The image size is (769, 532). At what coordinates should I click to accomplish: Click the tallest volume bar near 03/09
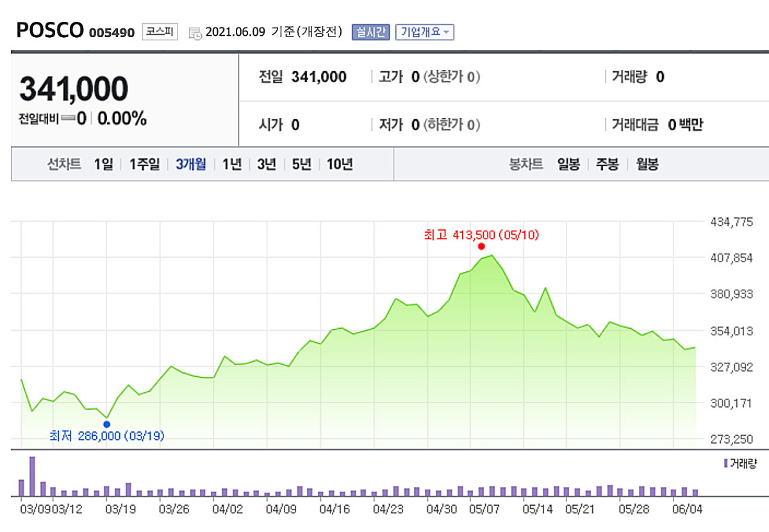[x=32, y=476]
